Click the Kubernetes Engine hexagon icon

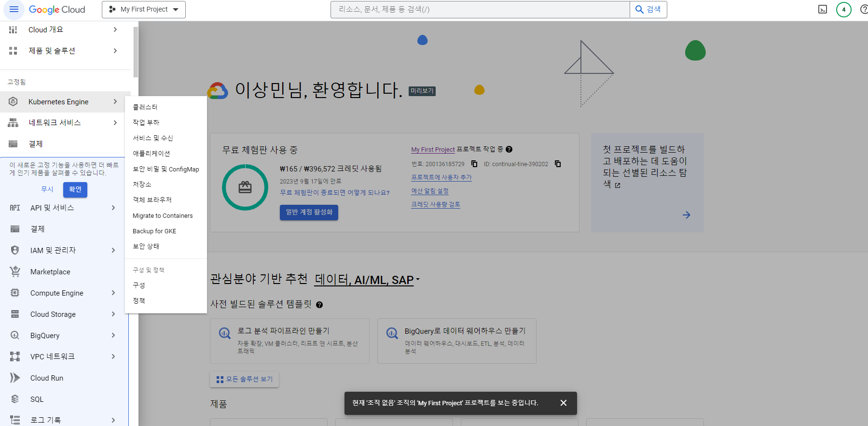coord(13,101)
